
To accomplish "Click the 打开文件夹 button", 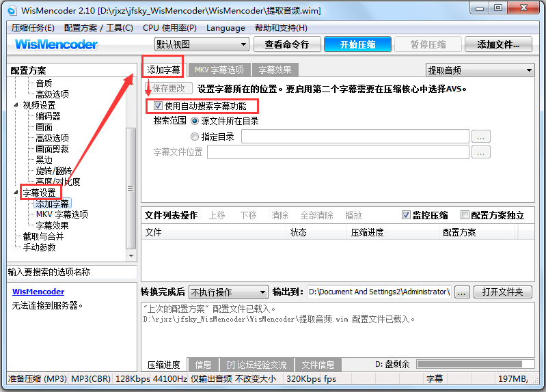I will point(503,292).
